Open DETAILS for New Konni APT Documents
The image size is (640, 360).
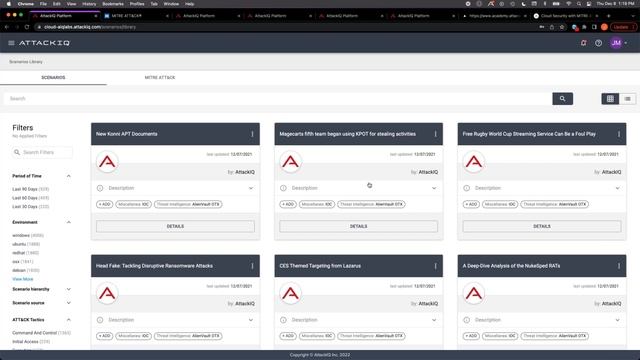pyautogui.click(x=175, y=226)
